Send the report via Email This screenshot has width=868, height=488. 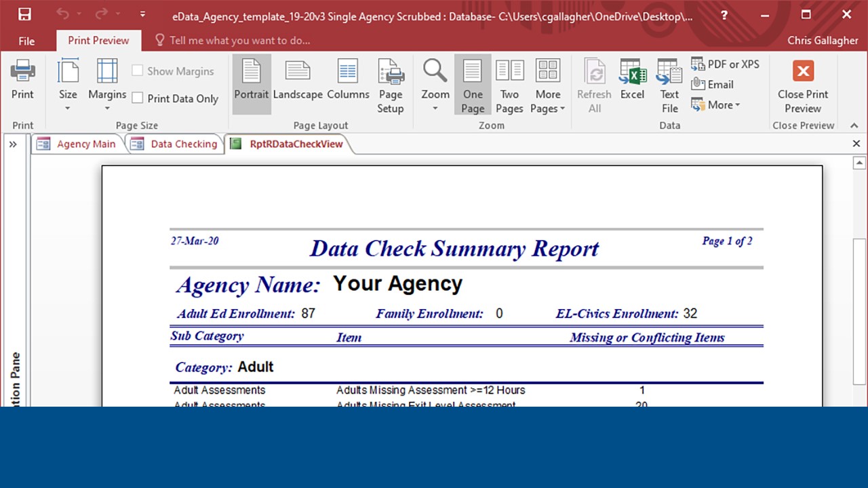(713, 85)
